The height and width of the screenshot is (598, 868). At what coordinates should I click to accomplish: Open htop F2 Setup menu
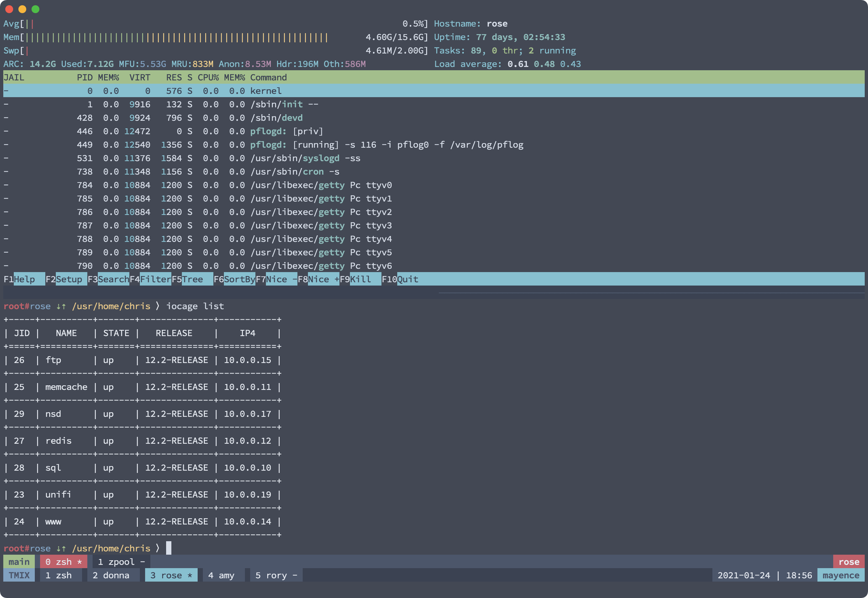tap(69, 279)
